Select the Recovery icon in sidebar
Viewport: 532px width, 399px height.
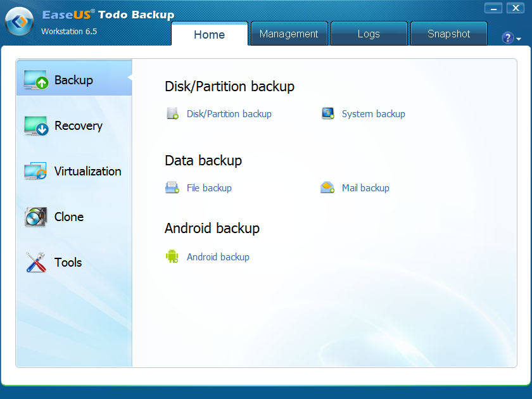tap(35, 125)
